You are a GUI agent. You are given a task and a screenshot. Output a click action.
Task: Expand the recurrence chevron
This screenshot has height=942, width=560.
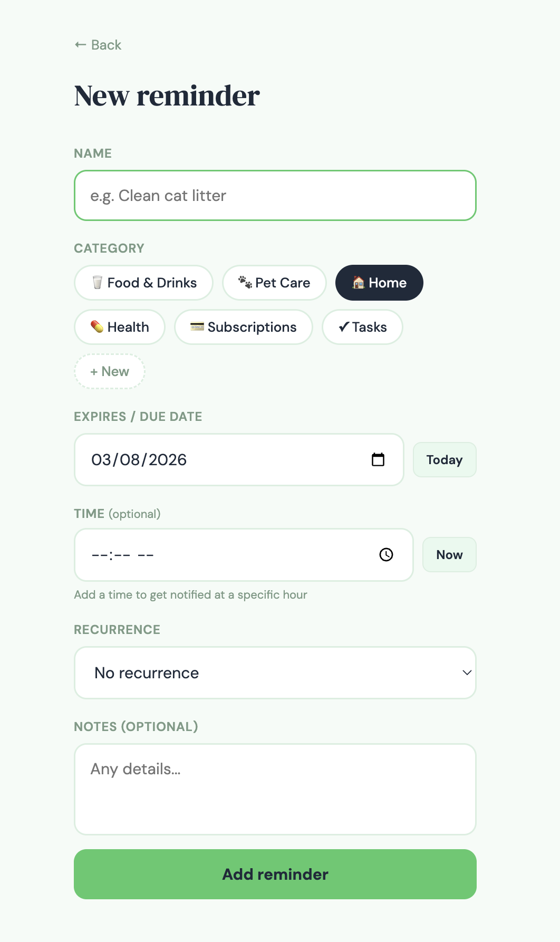click(466, 672)
